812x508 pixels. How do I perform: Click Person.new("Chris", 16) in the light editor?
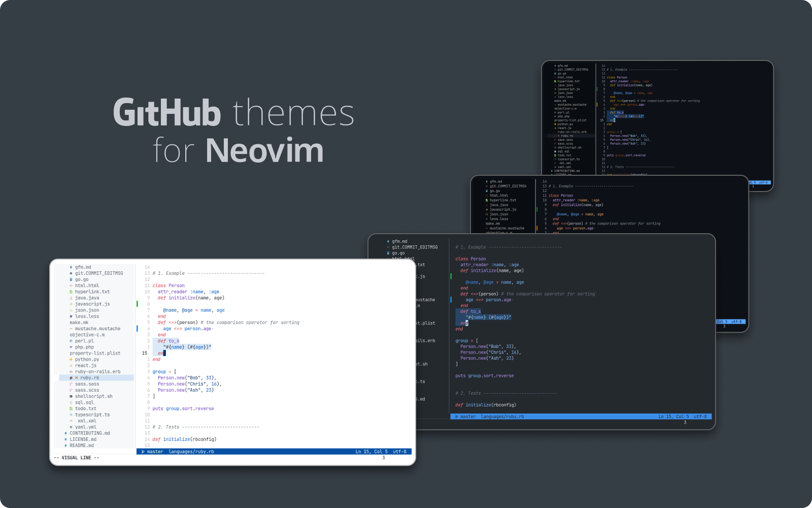point(188,384)
